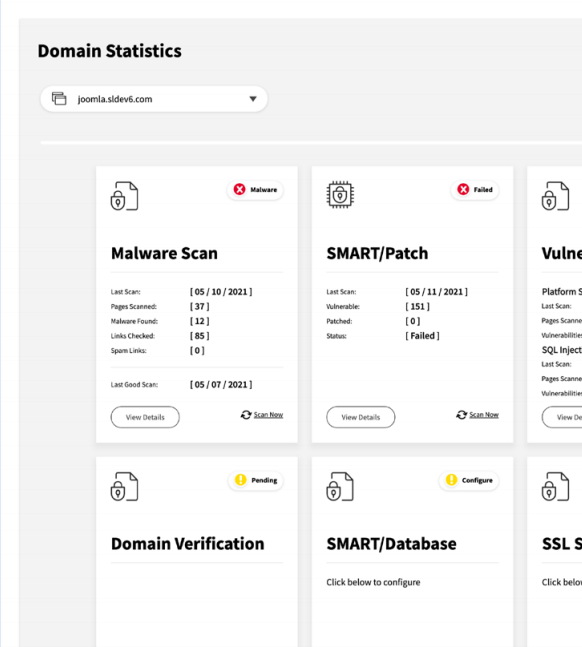Click the yellow Pending status badge
The width and height of the screenshot is (582, 647).
(x=256, y=480)
